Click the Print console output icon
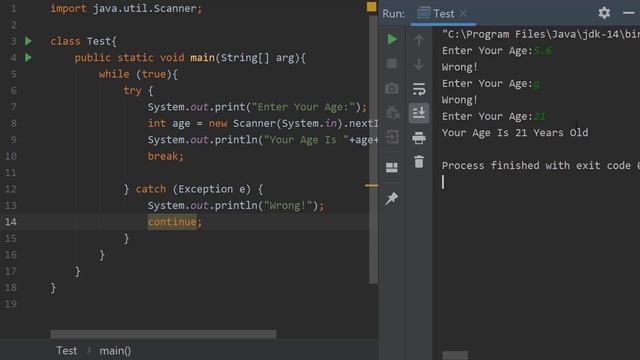640x360 pixels. (419, 138)
